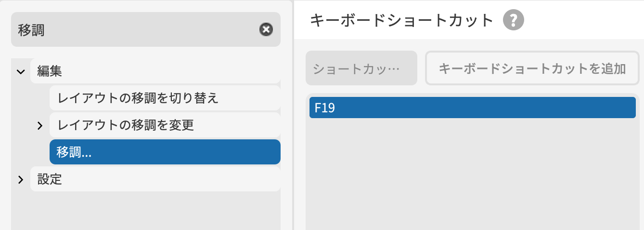
Task: Click the ショートカッ… shortcut entry field
Action: tap(361, 68)
